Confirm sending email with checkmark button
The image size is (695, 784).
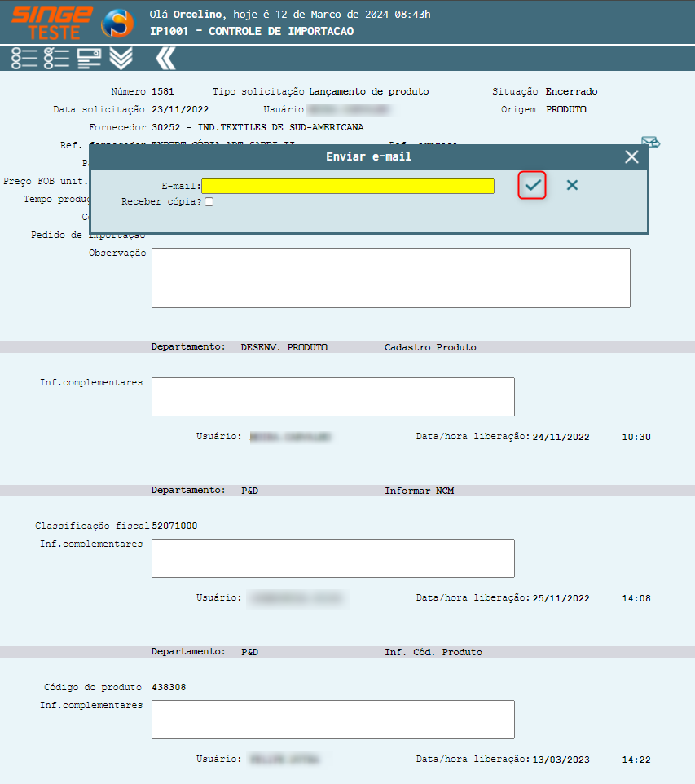click(532, 186)
